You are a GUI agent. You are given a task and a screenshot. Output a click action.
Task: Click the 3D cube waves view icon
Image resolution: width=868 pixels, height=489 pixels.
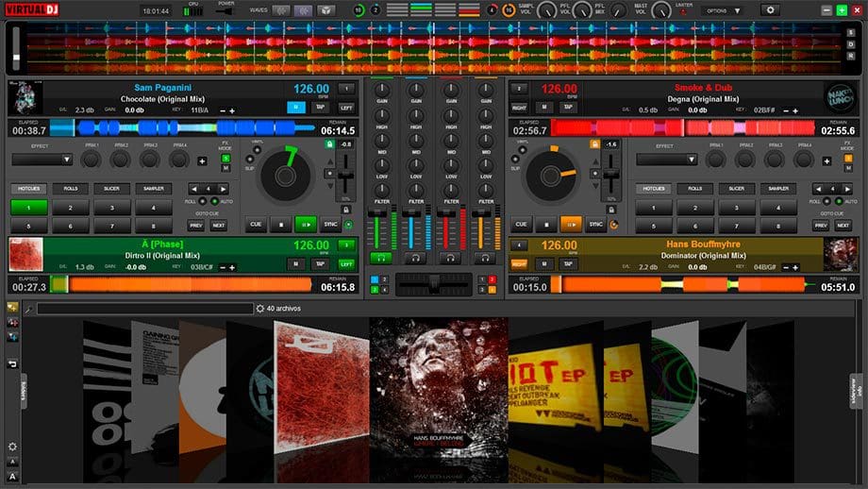point(326,10)
